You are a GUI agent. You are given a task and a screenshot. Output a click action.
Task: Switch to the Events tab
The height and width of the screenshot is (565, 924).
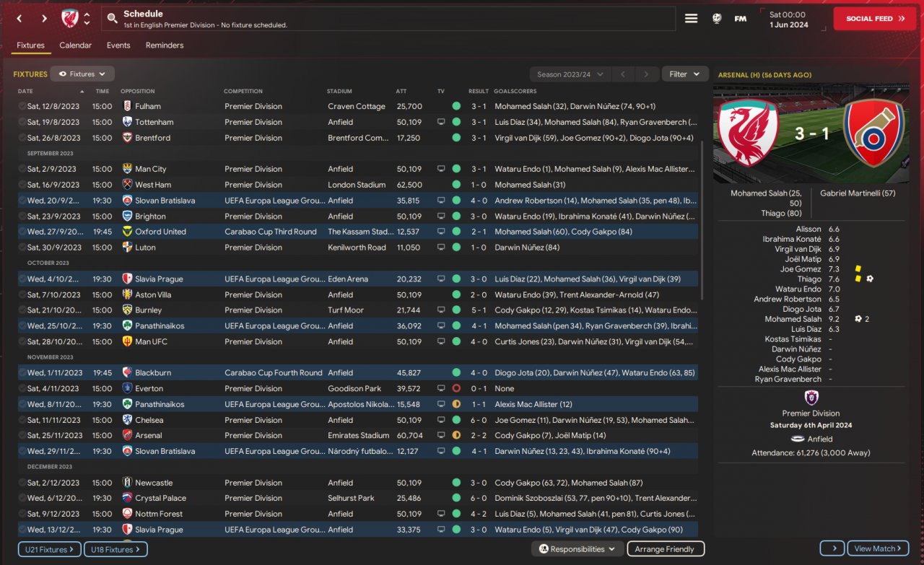tap(118, 45)
